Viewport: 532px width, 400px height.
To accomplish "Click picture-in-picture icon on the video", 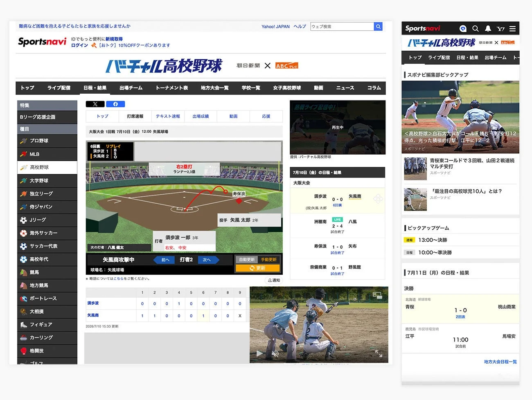I will pyautogui.click(x=377, y=295).
